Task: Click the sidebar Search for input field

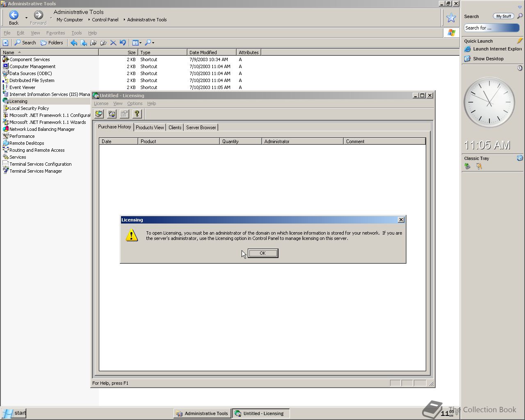Action: point(492,28)
